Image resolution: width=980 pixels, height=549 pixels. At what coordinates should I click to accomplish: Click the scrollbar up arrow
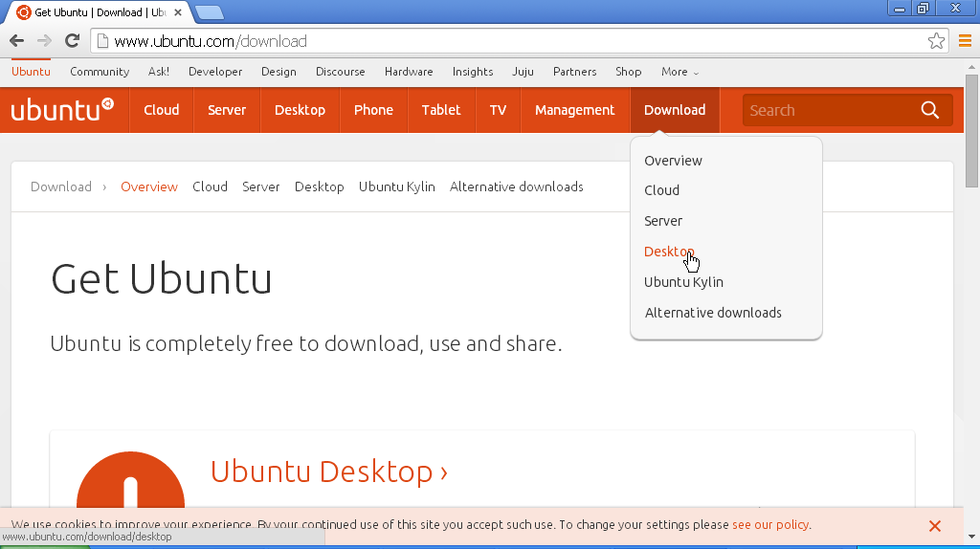click(x=971, y=67)
